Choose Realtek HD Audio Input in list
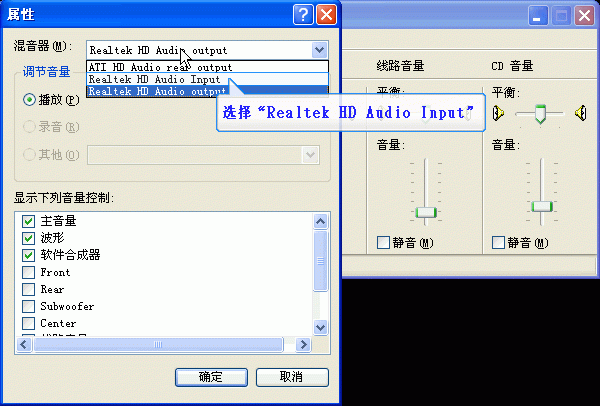 (x=207, y=79)
